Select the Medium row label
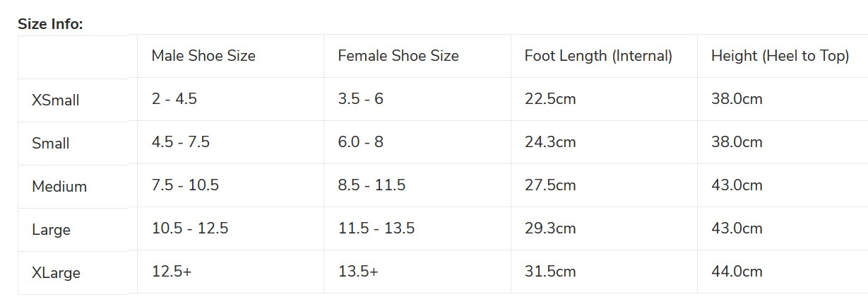The image size is (868, 307). [x=59, y=187]
